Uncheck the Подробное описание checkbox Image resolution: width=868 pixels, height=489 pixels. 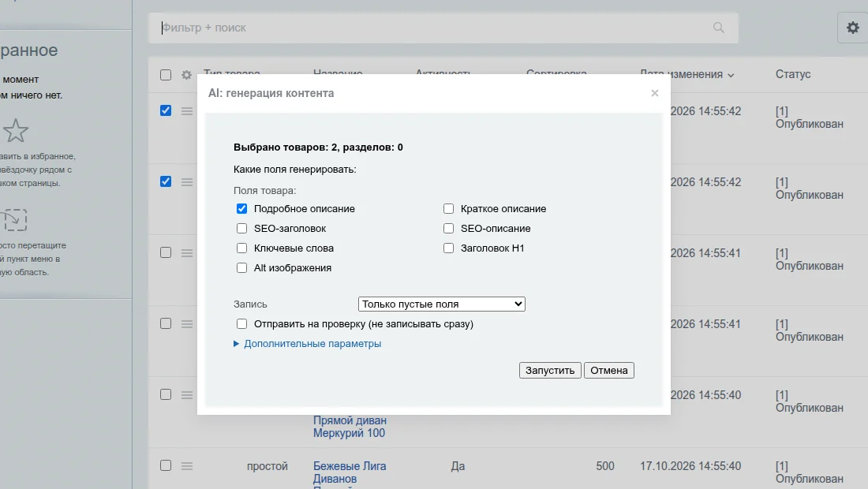click(x=242, y=208)
